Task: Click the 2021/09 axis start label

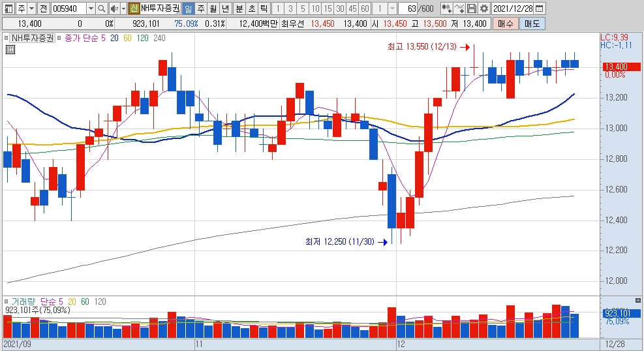Action: (x=17, y=344)
